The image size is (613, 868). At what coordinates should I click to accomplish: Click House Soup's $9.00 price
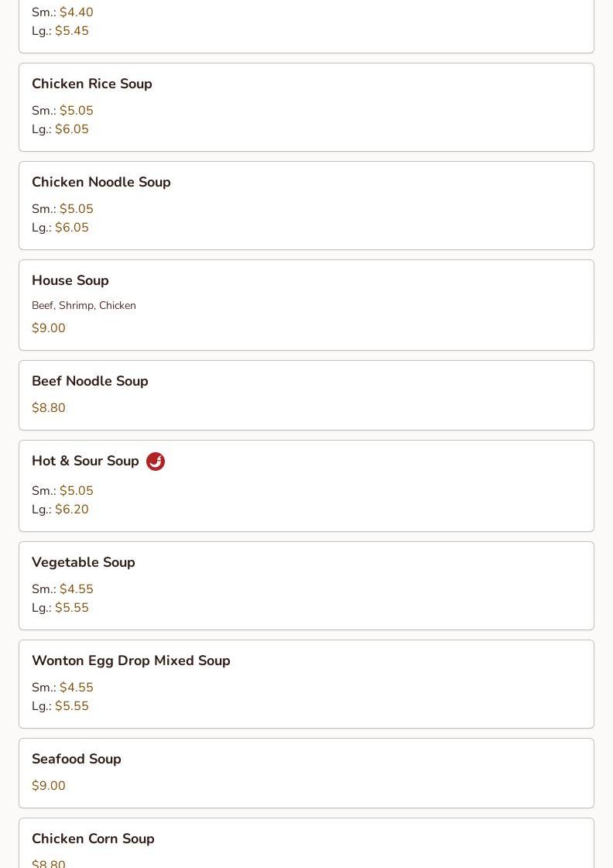click(49, 328)
